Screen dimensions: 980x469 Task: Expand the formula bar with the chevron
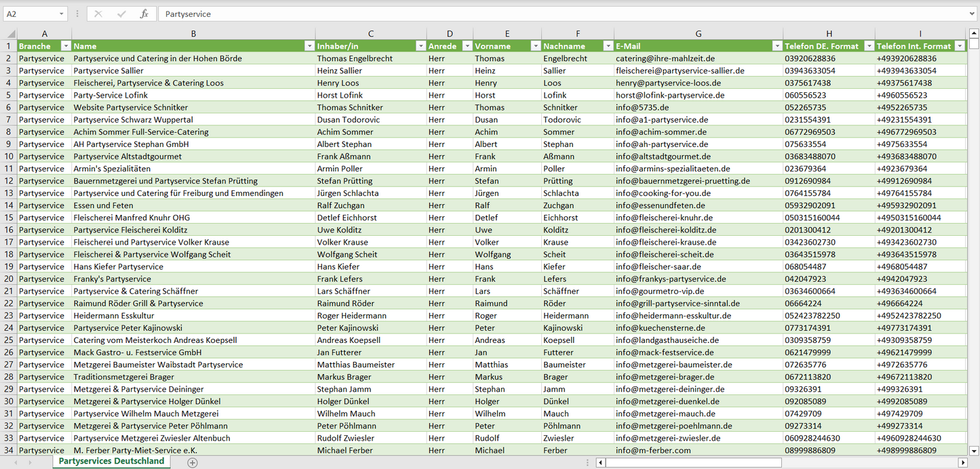point(973,14)
